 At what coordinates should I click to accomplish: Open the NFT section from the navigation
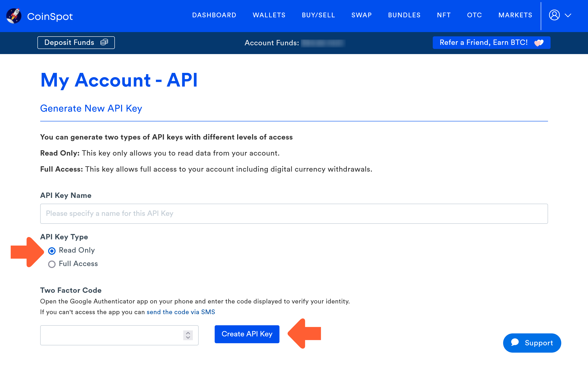443,15
